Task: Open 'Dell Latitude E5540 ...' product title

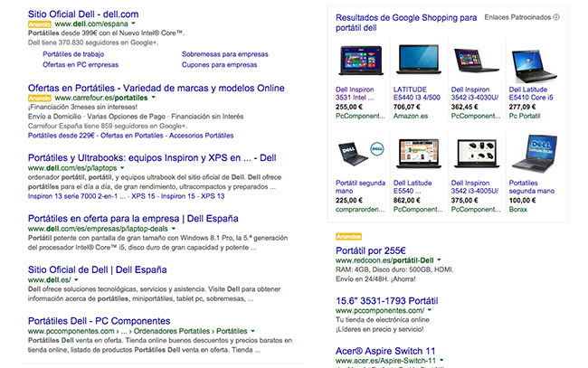Action: (x=413, y=186)
